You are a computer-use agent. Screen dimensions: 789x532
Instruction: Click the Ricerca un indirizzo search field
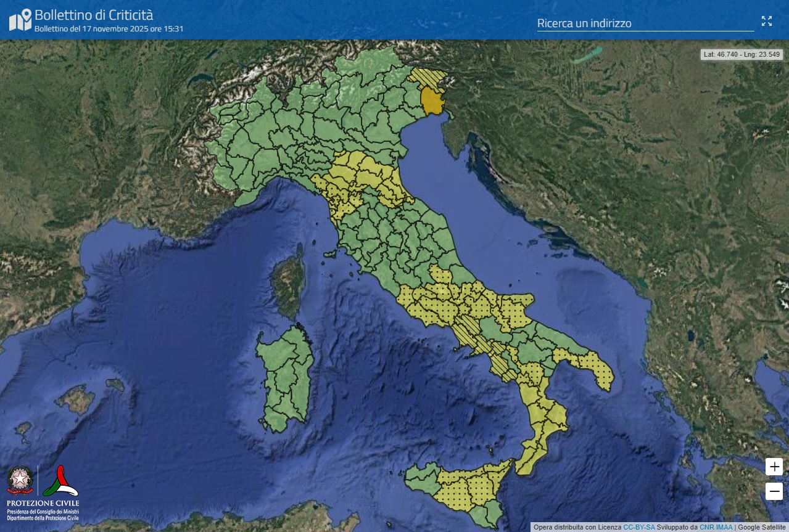645,23
